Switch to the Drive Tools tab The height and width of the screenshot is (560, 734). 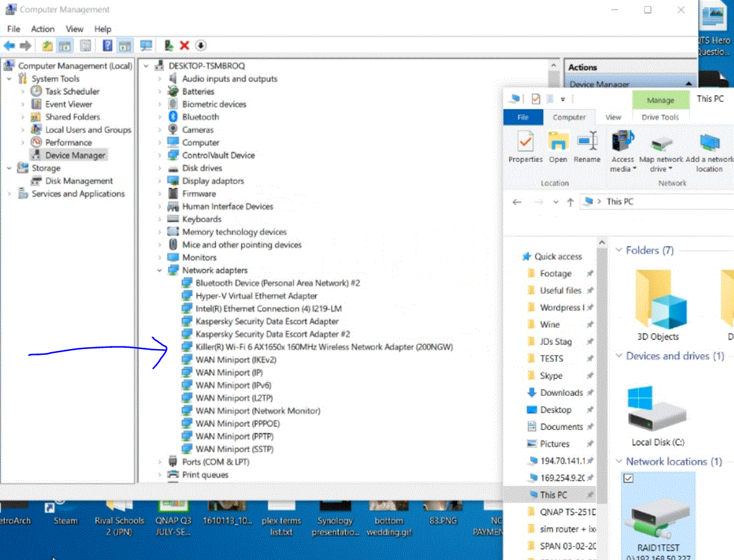click(660, 117)
